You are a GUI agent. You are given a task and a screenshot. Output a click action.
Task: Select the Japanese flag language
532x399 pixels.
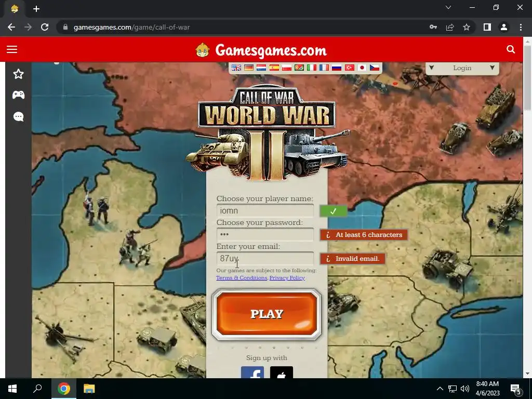(x=362, y=68)
